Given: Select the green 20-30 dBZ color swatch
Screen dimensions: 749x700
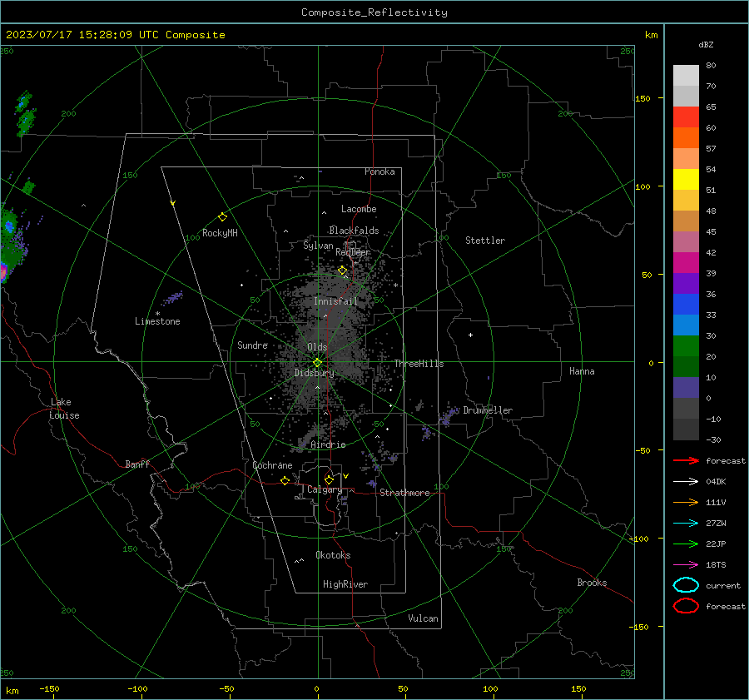Looking at the screenshot, I should pyautogui.click(x=686, y=346).
